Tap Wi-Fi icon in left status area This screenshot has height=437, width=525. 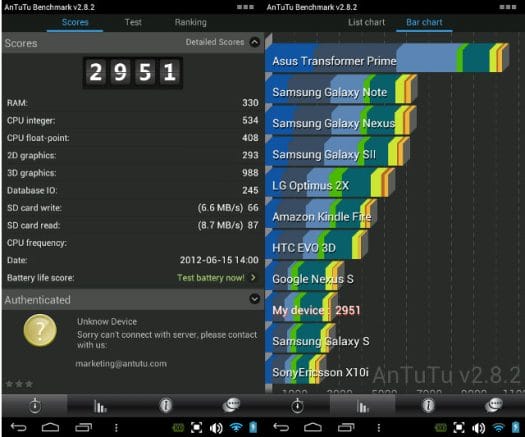tap(236, 427)
